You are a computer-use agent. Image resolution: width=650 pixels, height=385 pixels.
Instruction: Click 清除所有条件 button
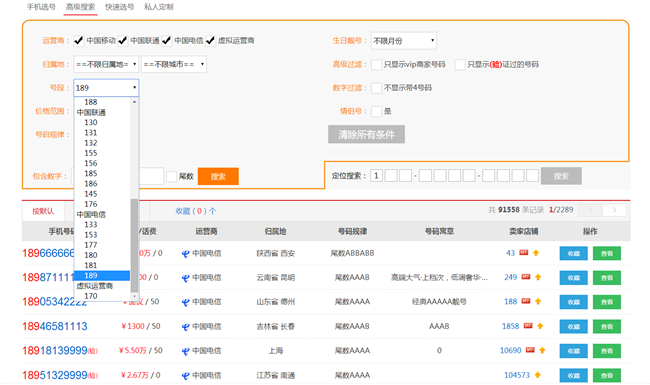[366, 135]
